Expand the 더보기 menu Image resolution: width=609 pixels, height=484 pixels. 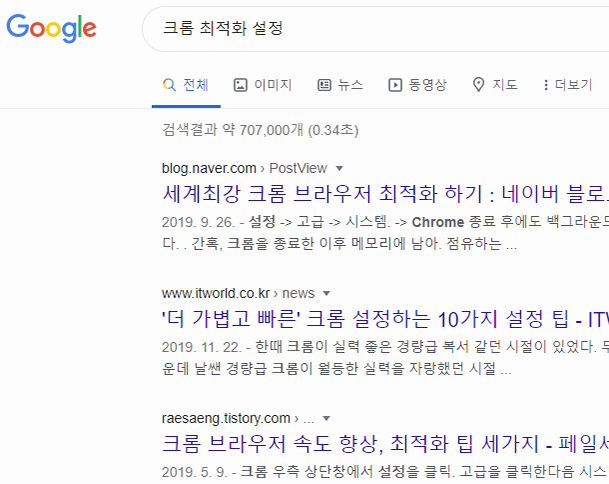[x=568, y=85]
